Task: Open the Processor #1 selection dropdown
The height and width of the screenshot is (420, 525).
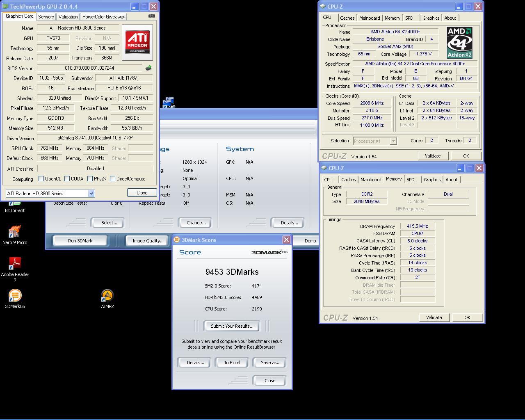Action: click(393, 141)
